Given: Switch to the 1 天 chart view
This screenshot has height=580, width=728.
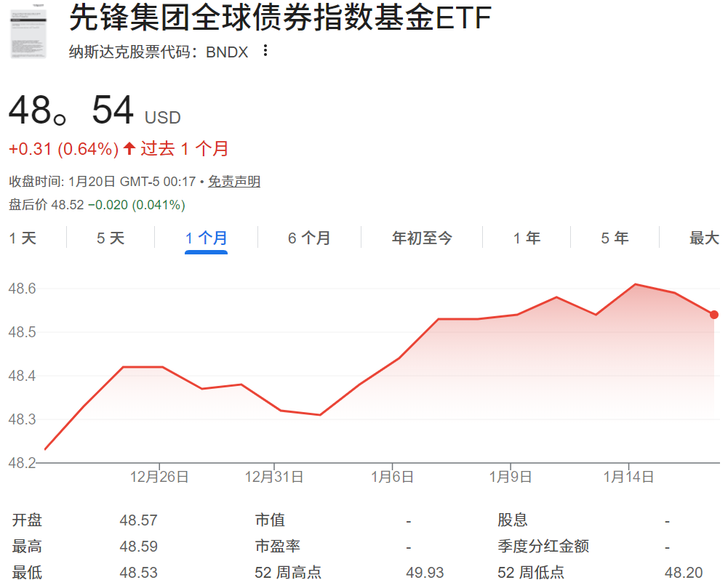Looking at the screenshot, I should (23, 238).
